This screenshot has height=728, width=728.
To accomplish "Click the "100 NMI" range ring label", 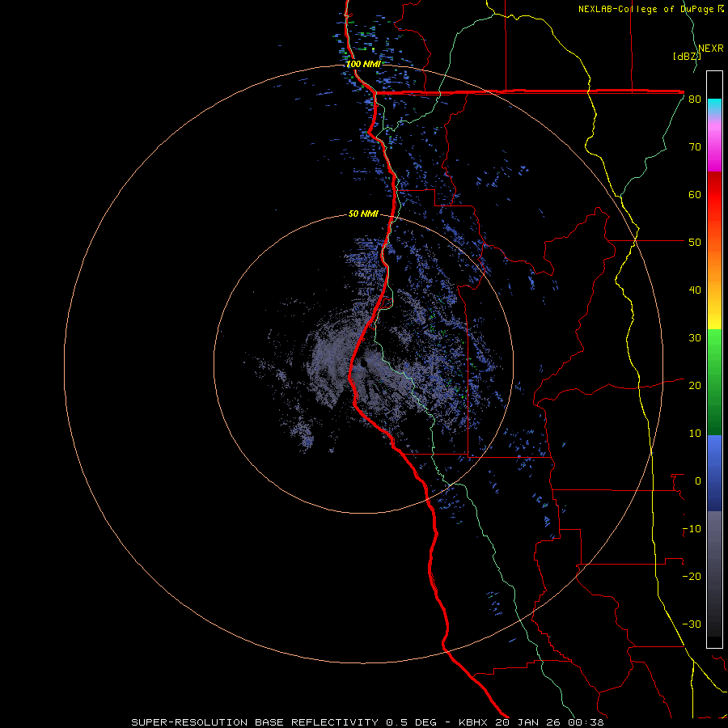I will click(x=363, y=64).
